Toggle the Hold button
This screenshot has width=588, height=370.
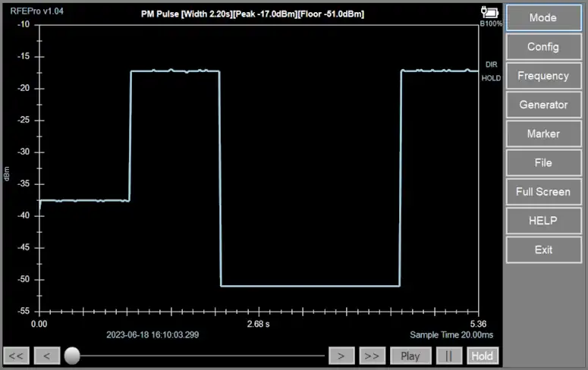coord(482,356)
